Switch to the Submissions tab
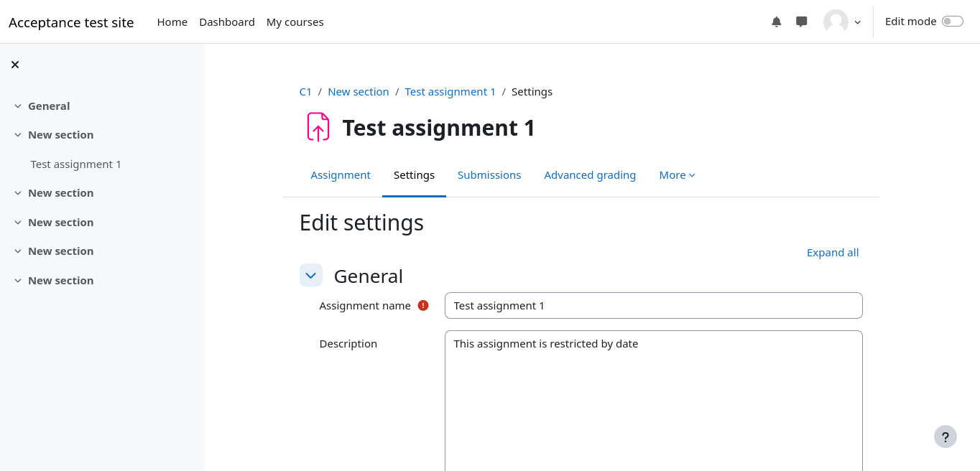Image resolution: width=980 pixels, height=471 pixels. click(489, 175)
